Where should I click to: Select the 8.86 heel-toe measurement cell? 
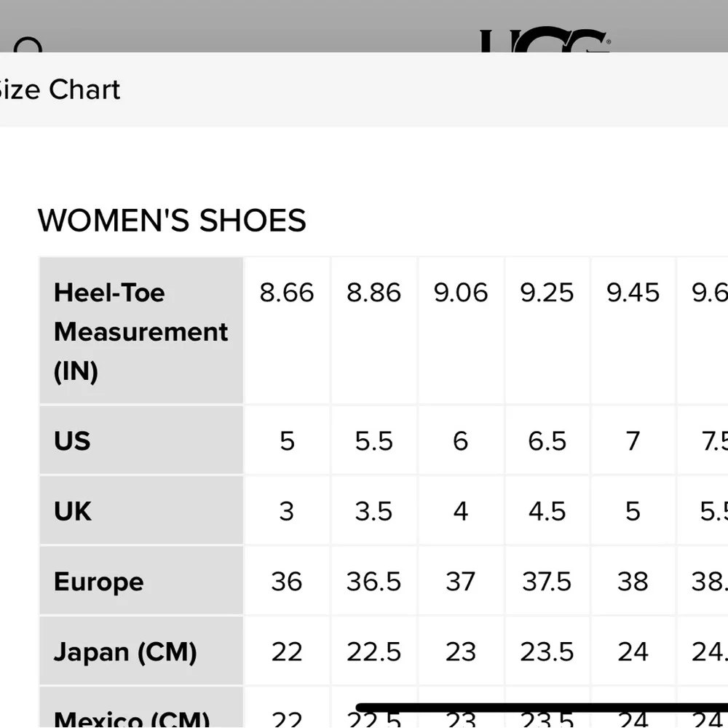(373, 331)
